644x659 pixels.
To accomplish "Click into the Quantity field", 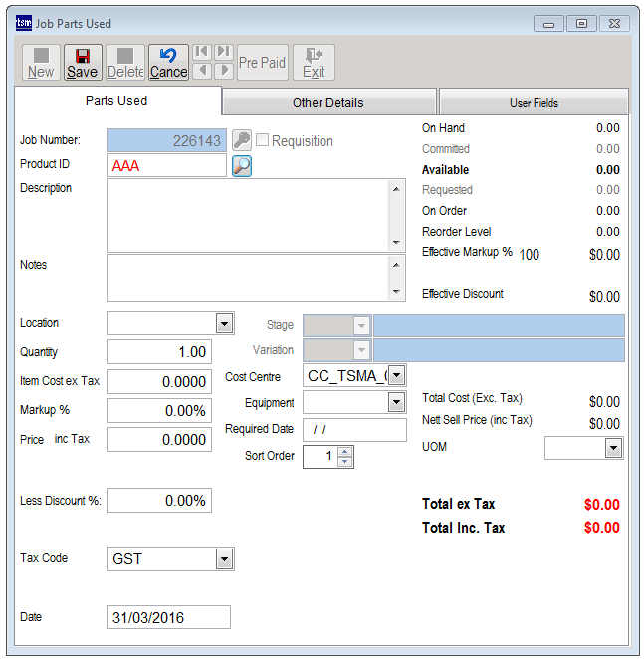I will pos(159,352).
